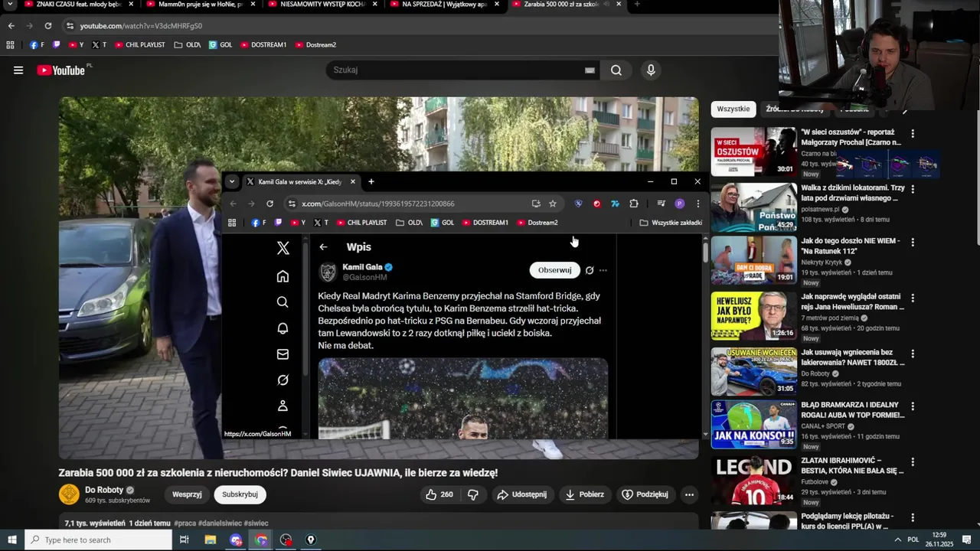The height and width of the screenshot is (551, 980).
Task: Open options menu for Walka z dzikimi lokatorami
Action: pos(912,189)
